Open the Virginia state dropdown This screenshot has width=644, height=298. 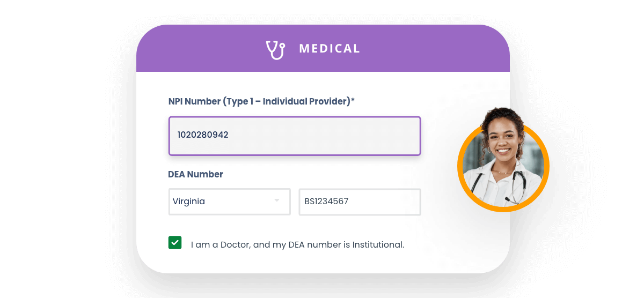tap(230, 202)
